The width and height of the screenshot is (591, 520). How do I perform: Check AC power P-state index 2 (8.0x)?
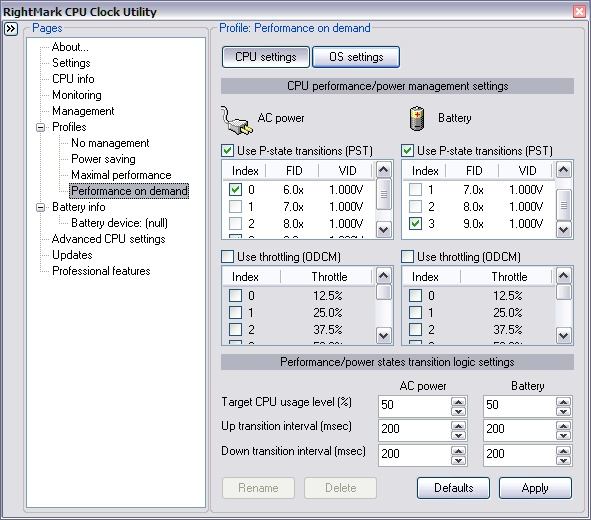tap(236, 223)
